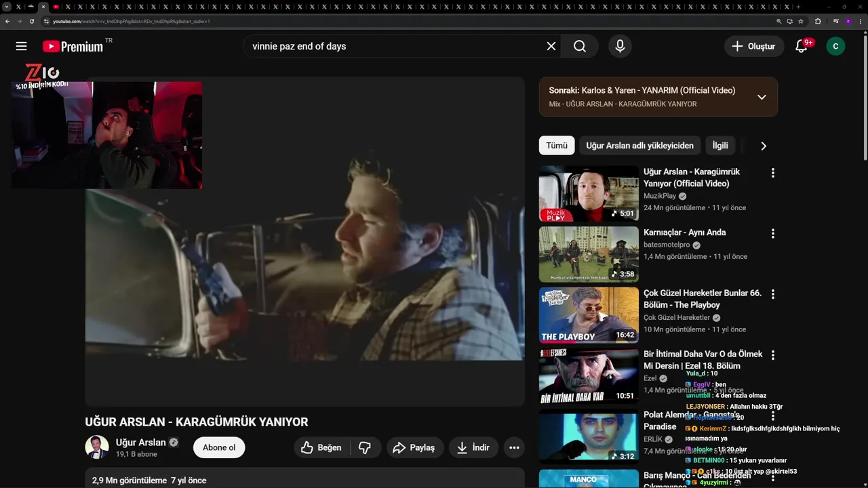Open the account avatar menu
Image resolution: width=868 pixels, height=488 pixels.
[x=835, y=46]
